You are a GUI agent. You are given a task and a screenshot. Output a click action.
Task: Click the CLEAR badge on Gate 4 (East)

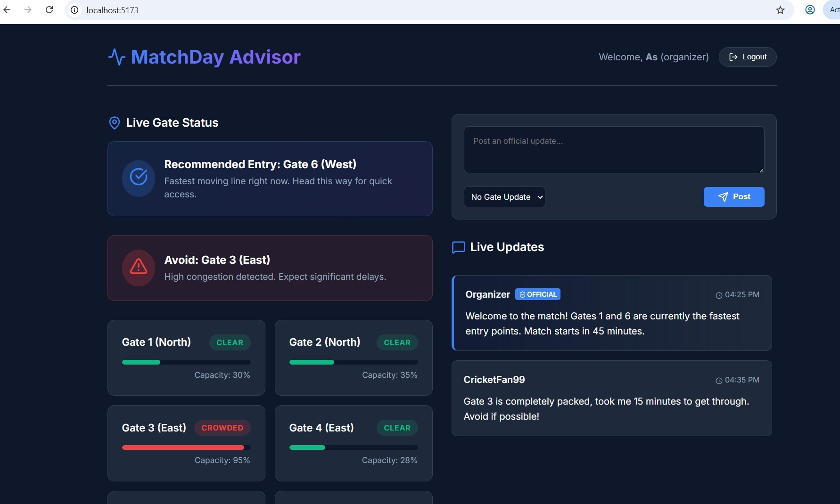(397, 428)
